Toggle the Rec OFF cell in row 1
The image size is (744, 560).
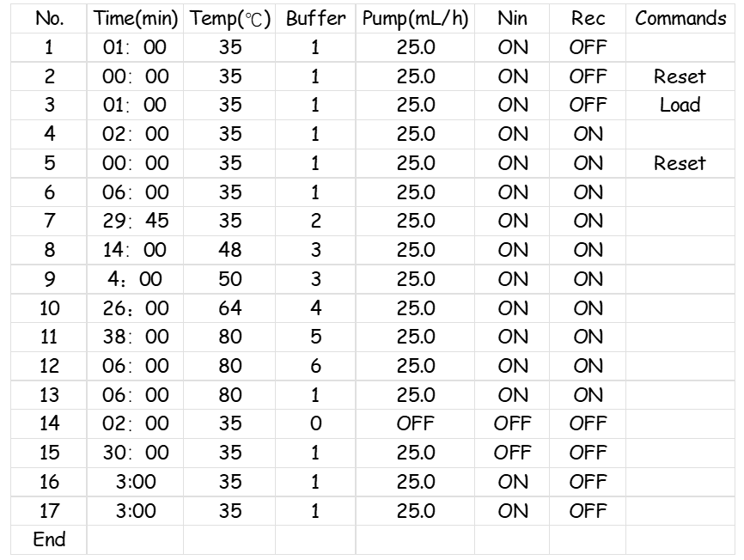tap(588, 47)
